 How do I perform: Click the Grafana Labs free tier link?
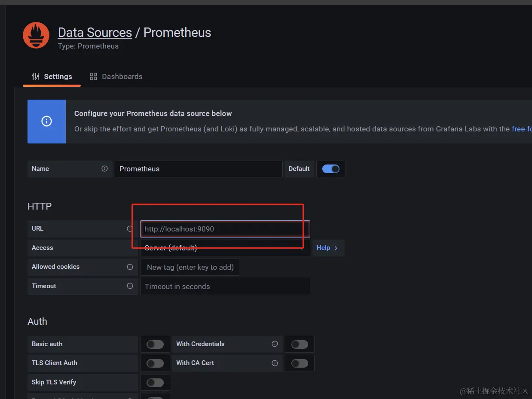click(522, 128)
